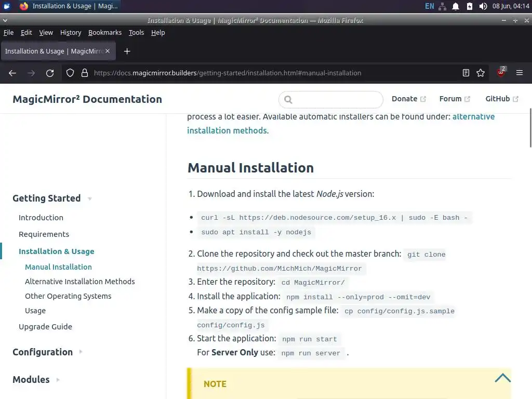This screenshot has width=532, height=399.
Task: Follow the alternative installation methods link
Action: point(227,130)
